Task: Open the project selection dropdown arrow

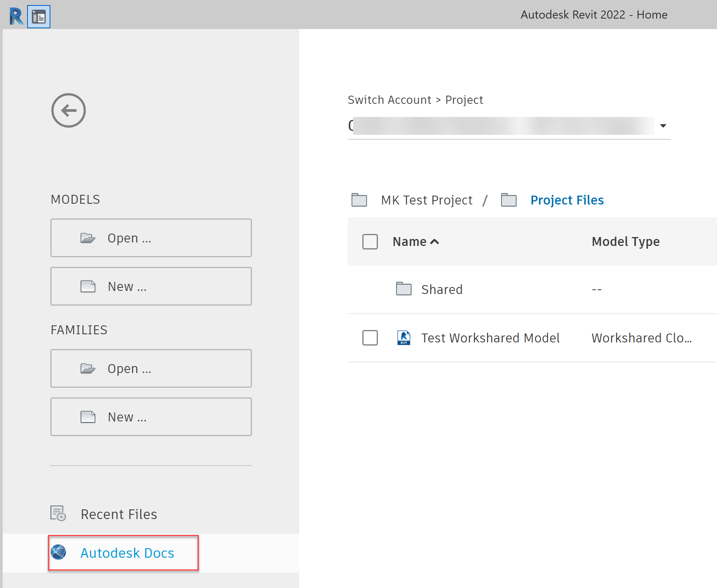Action: [663, 126]
